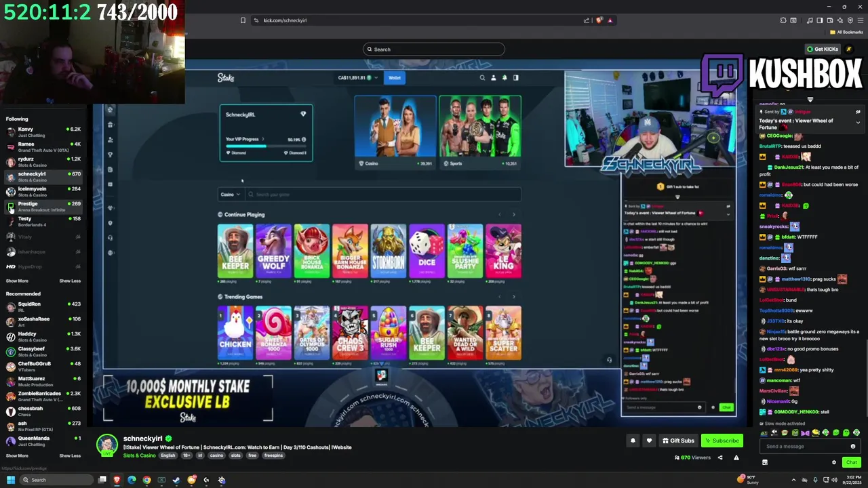Click the VIP Progress bar in Stake
Screen dimensions: 868x488
pos(264,146)
